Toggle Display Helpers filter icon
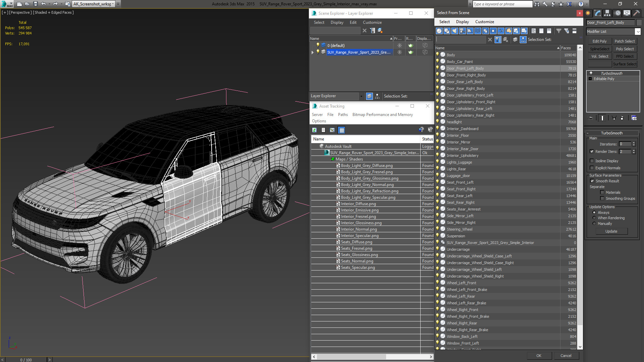Image resolution: width=644 pixels, height=362 pixels. tap(470, 31)
